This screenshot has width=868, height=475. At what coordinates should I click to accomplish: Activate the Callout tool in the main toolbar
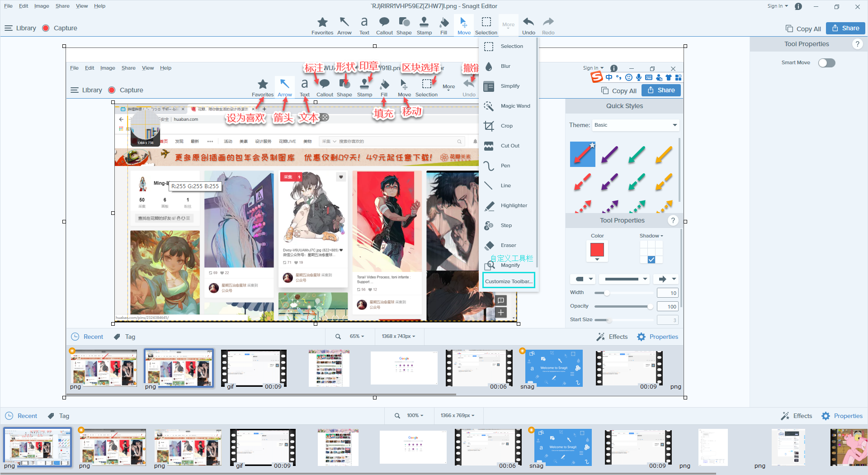click(384, 26)
